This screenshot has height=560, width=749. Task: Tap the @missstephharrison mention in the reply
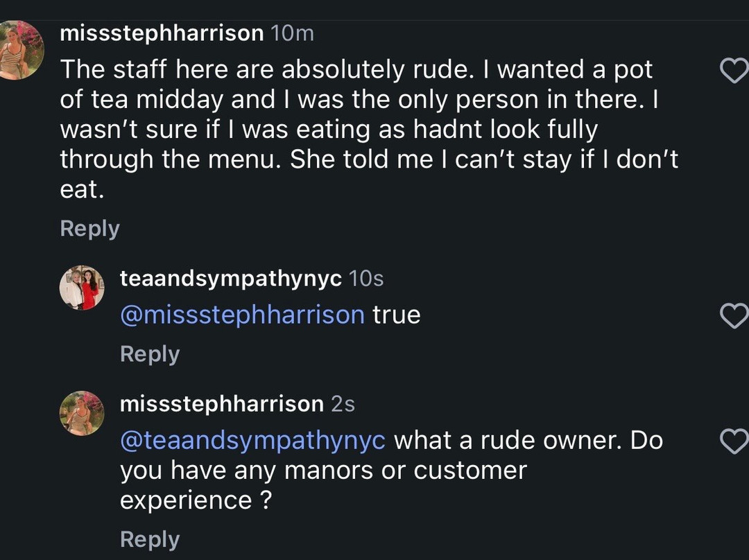click(x=242, y=315)
